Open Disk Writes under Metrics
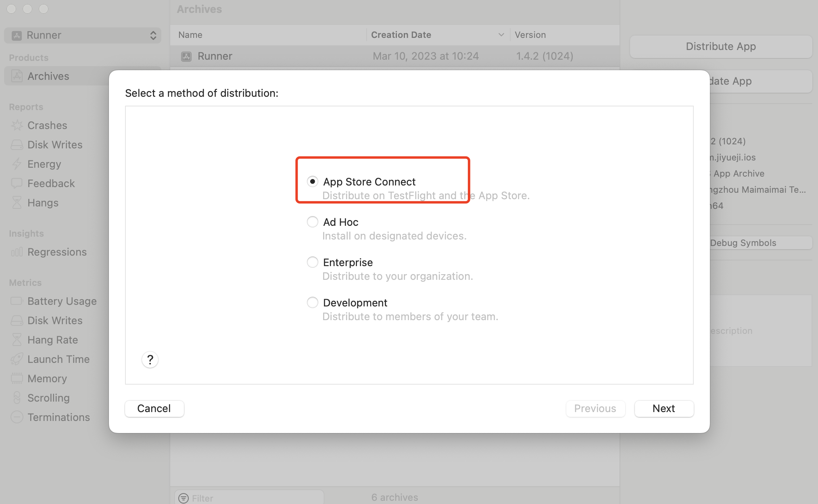Image resolution: width=818 pixels, height=504 pixels. click(55, 321)
